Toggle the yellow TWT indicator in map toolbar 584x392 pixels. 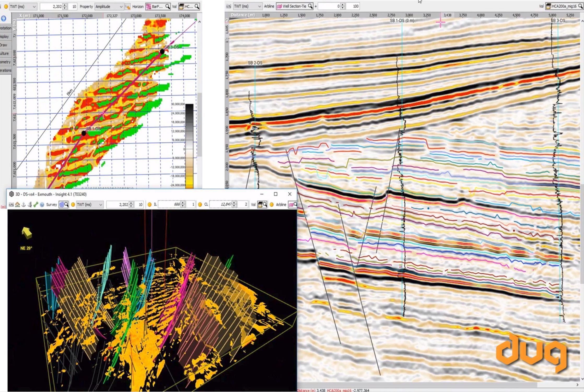coord(6,6)
